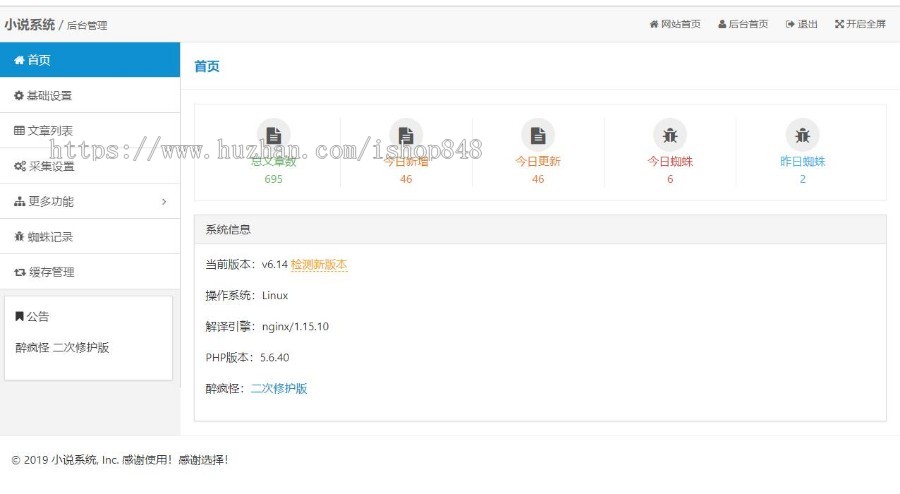
Task: Click the 2019 小说系统 copyright footer text
Action: pos(120,460)
